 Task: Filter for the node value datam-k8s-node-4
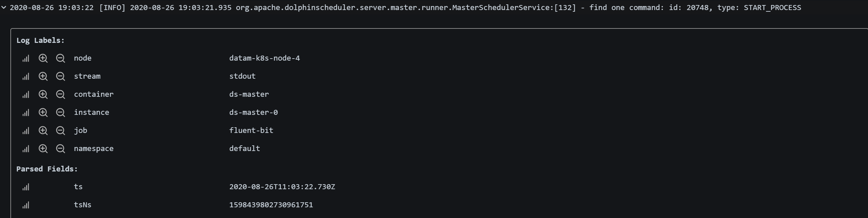coord(43,58)
